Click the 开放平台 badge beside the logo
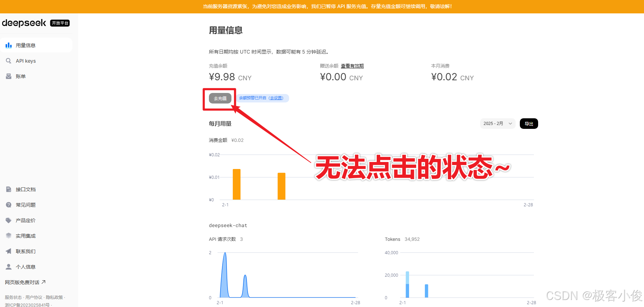 click(x=60, y=23)
